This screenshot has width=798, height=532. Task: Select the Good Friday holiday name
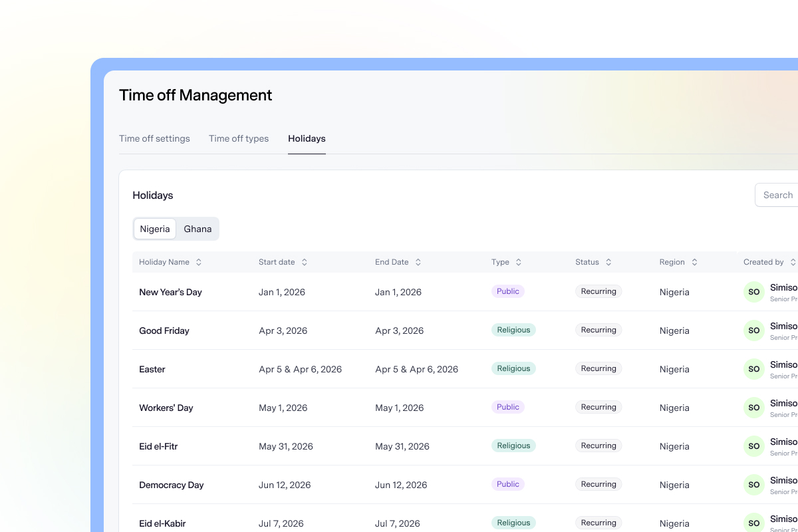click(164, 331)
